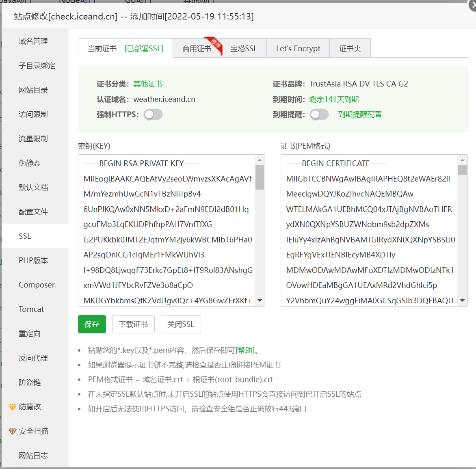Click the diamond icon beside 安全扫描
This screenshot has width=476, height=469.
point(13,431)
